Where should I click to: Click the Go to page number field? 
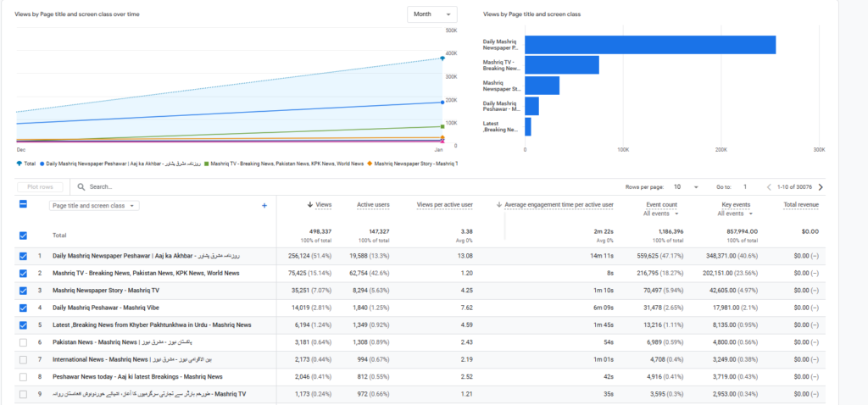(x=744, y=186)
